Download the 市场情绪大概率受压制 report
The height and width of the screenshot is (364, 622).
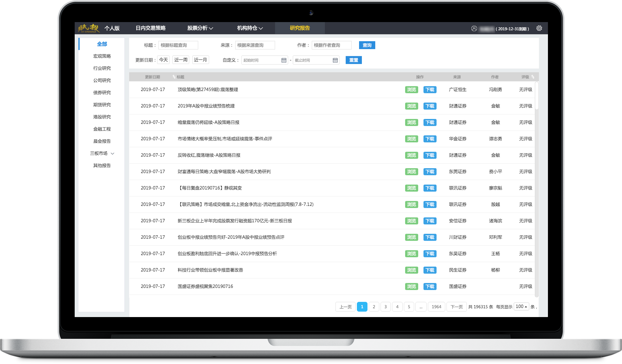[430, 139]
